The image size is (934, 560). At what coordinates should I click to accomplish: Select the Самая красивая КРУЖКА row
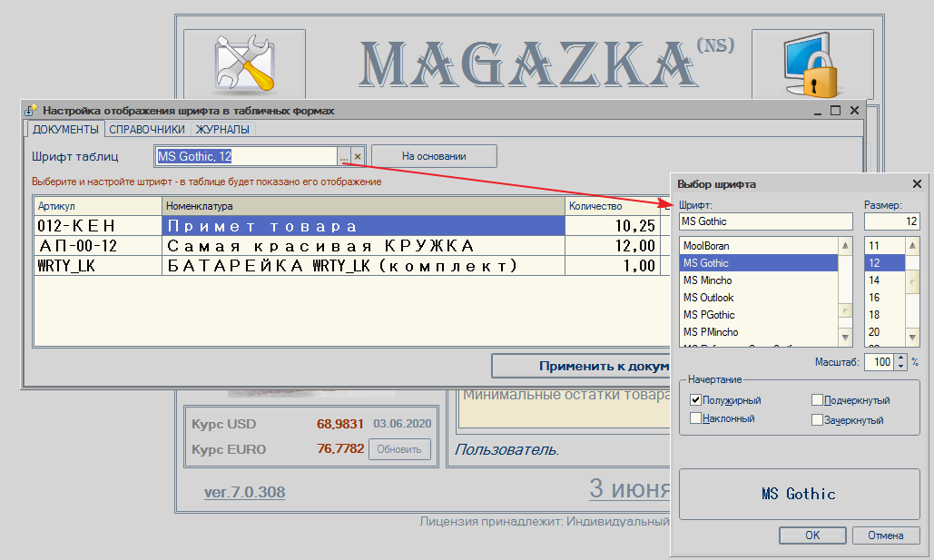[x=363, y=246]
